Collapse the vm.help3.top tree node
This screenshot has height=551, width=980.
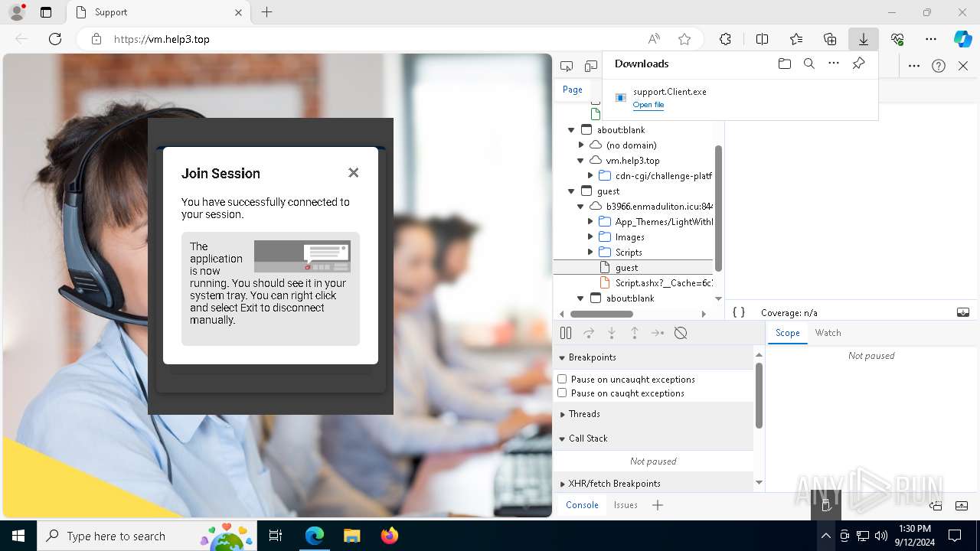pos(581,160)
